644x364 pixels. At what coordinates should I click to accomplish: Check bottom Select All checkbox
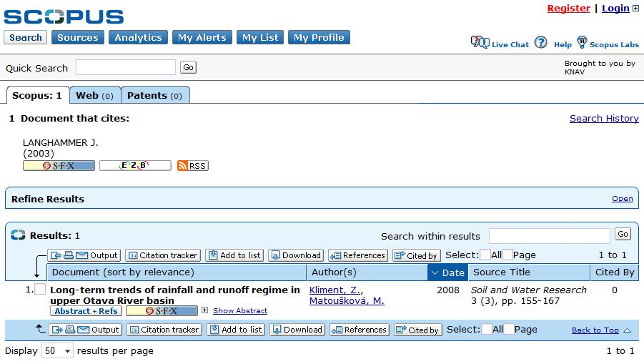486,329
